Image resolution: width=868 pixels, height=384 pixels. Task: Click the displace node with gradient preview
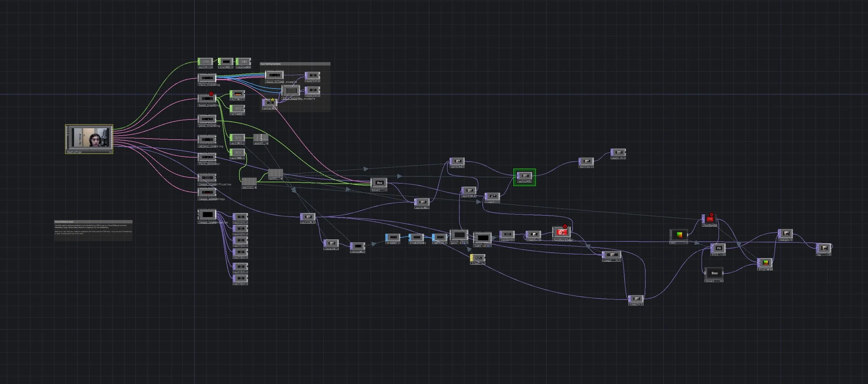pos(765,263)
